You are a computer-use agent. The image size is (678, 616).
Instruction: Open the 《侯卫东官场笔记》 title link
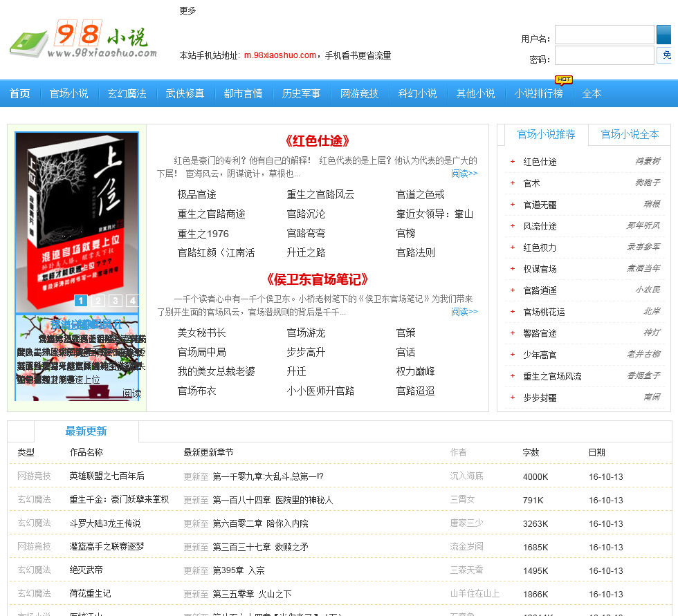[x=317, y=279]
